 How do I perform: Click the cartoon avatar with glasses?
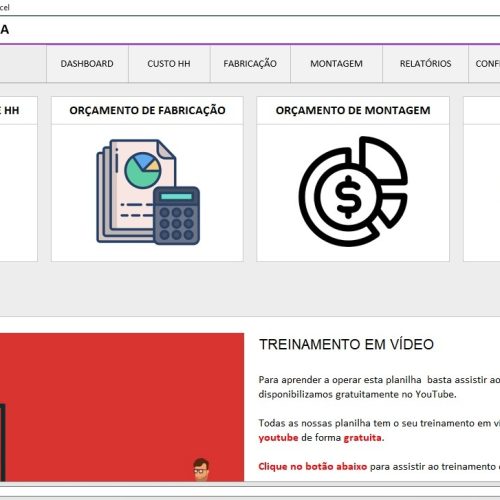pyautogui.click(x=201, y=469)
